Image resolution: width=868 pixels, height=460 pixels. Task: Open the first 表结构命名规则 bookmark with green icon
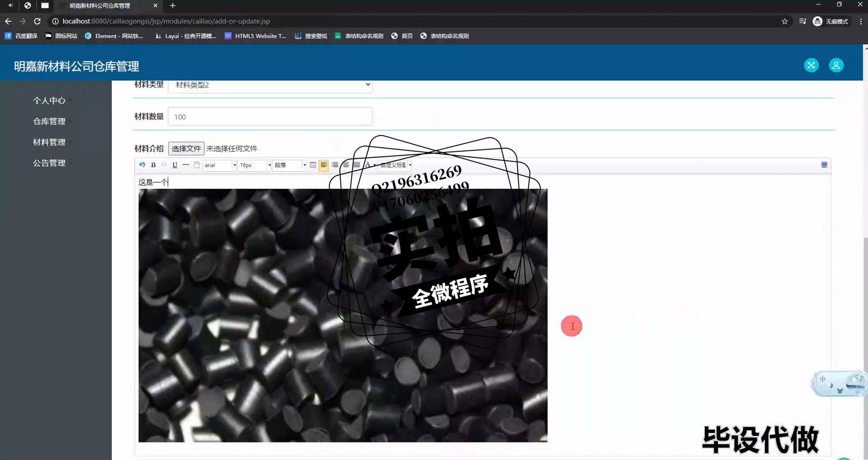point(359,36)
